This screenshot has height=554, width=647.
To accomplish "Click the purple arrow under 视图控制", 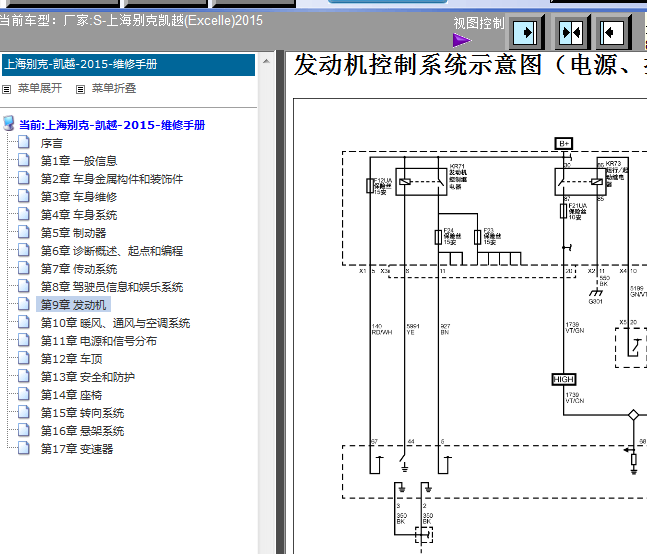I will point(462,40).
